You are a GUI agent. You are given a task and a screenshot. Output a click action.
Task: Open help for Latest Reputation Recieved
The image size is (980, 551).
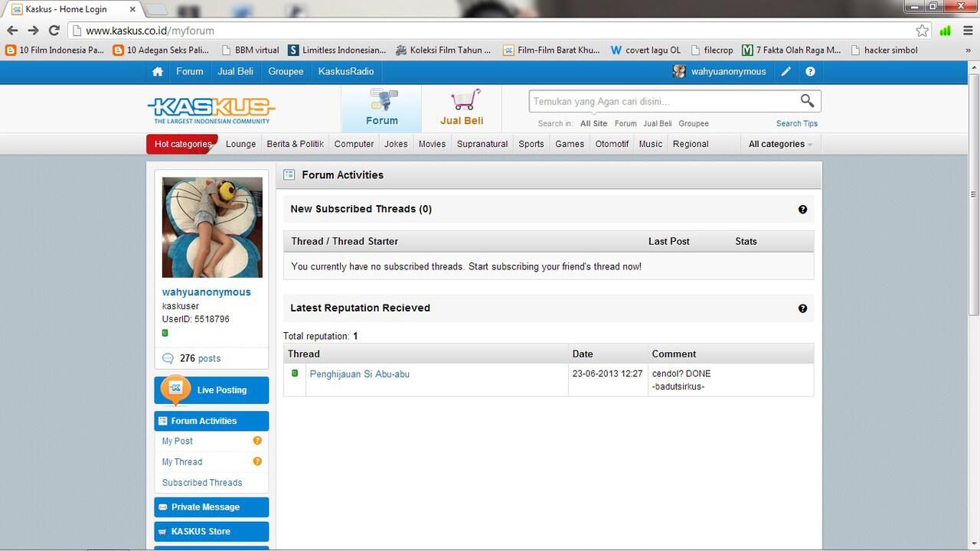(x=802, y=308)
